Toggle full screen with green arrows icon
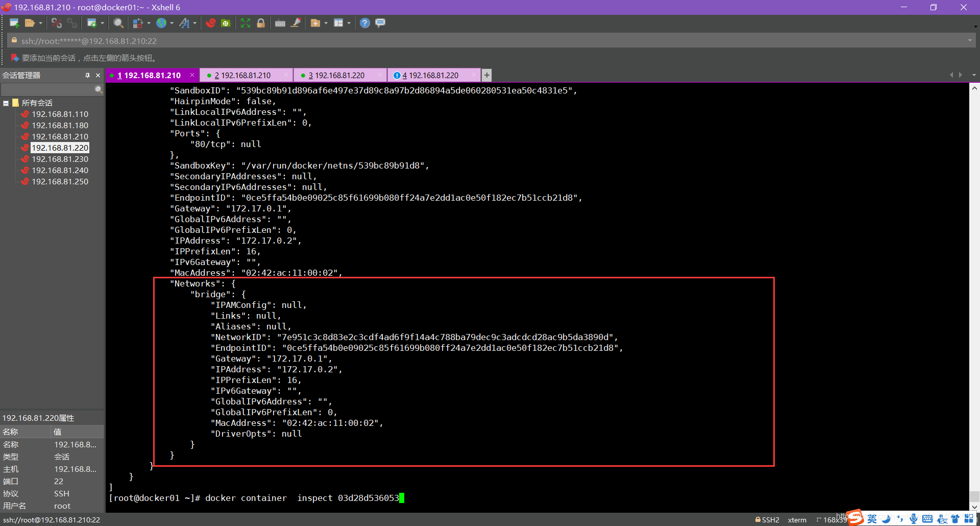The image size is (980, 526). [x=246, y=23]
